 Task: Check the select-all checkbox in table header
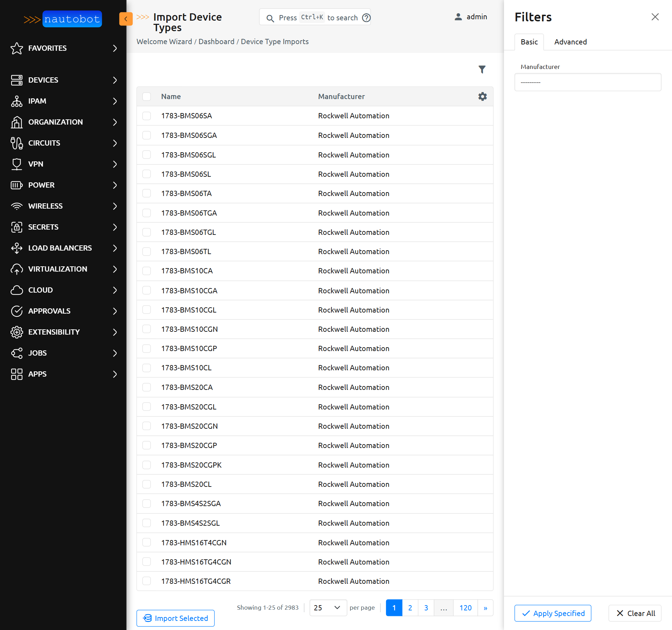[147, 97]
